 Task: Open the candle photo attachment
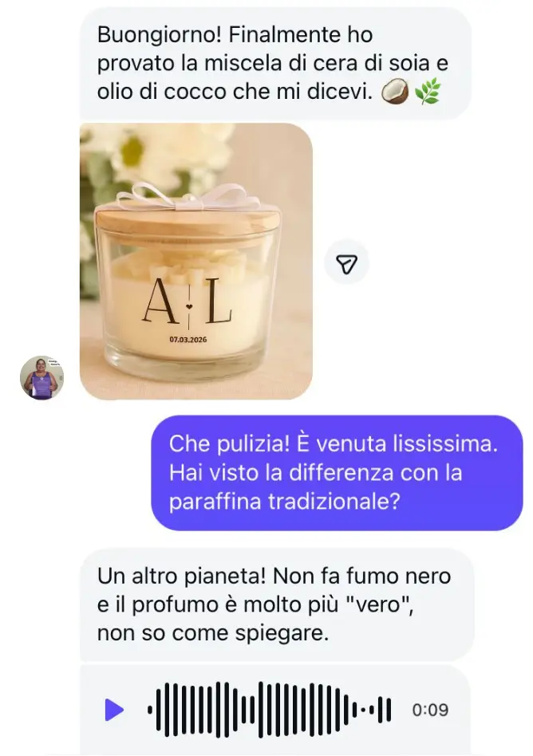195,262
